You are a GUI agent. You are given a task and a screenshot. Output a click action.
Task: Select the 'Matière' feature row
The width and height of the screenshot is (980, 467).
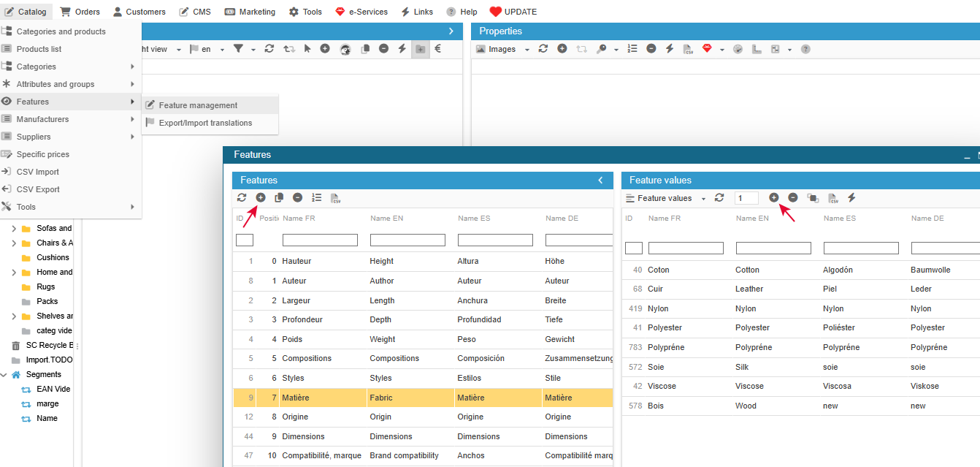pyautogui.click(x=423, y=398)
